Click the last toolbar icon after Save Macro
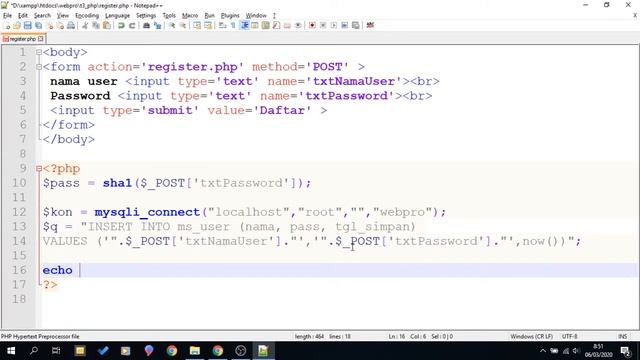The height and width of the screenshot is (360, 640). point(370,26)
